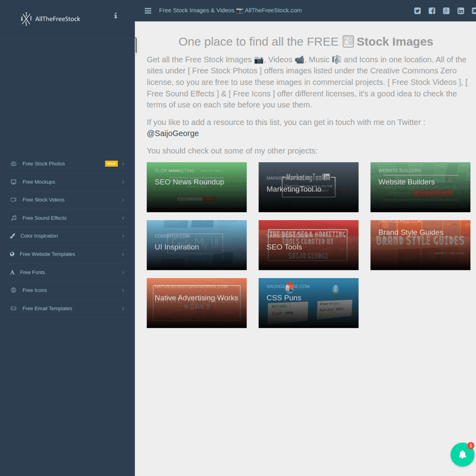This screenshot has width=476, height=476.
Task: Expand the Free Icons chevron
Action: click(123, 290)
